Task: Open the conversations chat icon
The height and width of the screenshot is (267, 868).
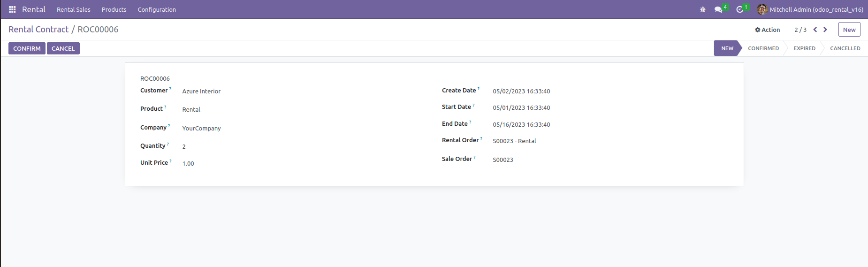Action: [718, 9]
